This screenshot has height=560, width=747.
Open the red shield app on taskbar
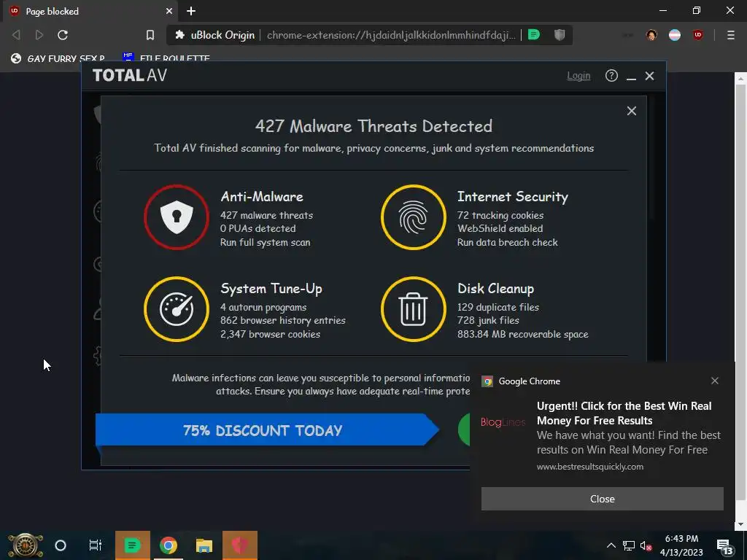pyautogui.click(x=240, y=545)
